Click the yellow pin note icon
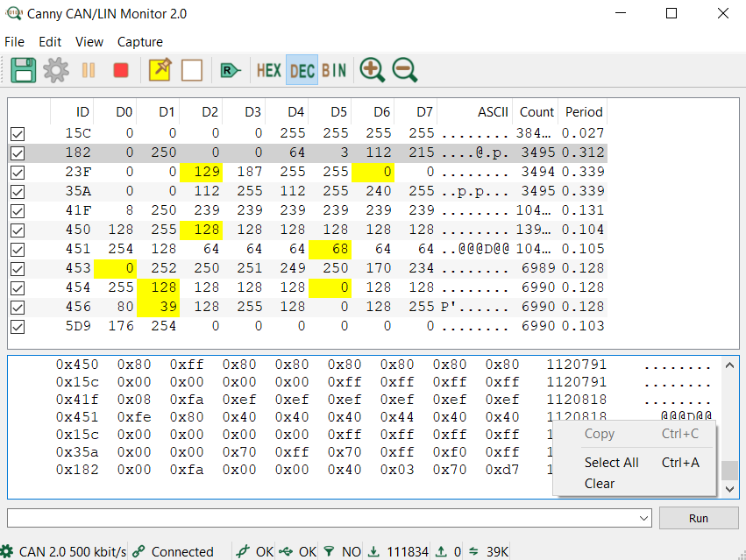This screenshot has width=746, height=560. [x=160, y=69]
